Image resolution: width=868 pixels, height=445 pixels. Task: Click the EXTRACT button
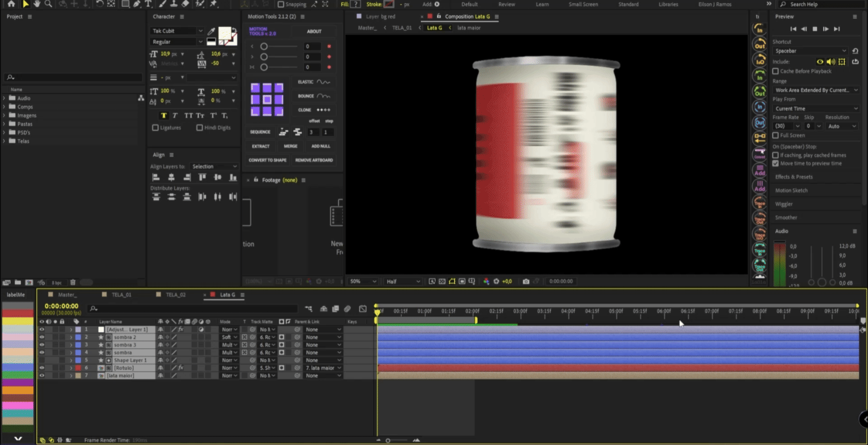click(261, 146)
